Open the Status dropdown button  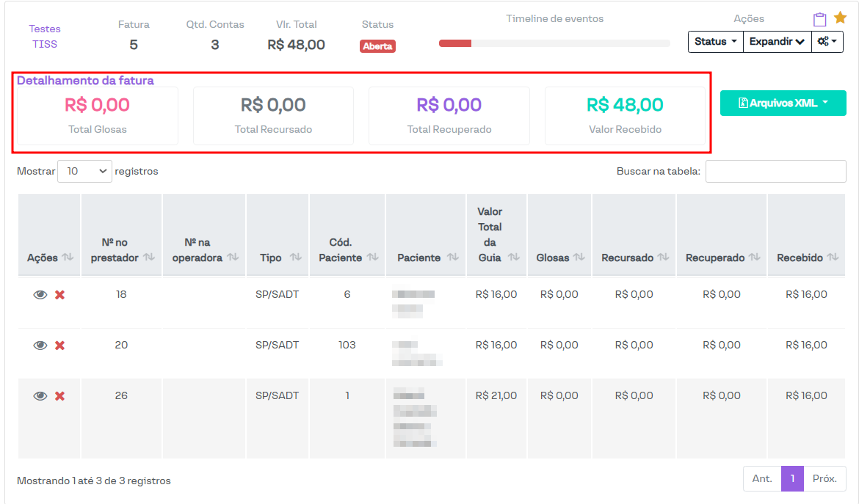715,42
